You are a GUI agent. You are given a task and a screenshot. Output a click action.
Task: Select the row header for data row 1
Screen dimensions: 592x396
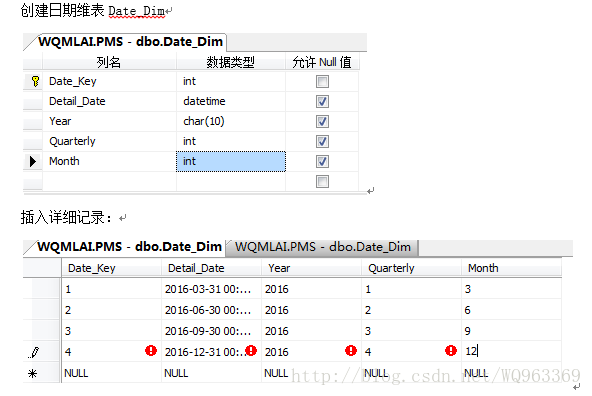(x=42, y=289)
